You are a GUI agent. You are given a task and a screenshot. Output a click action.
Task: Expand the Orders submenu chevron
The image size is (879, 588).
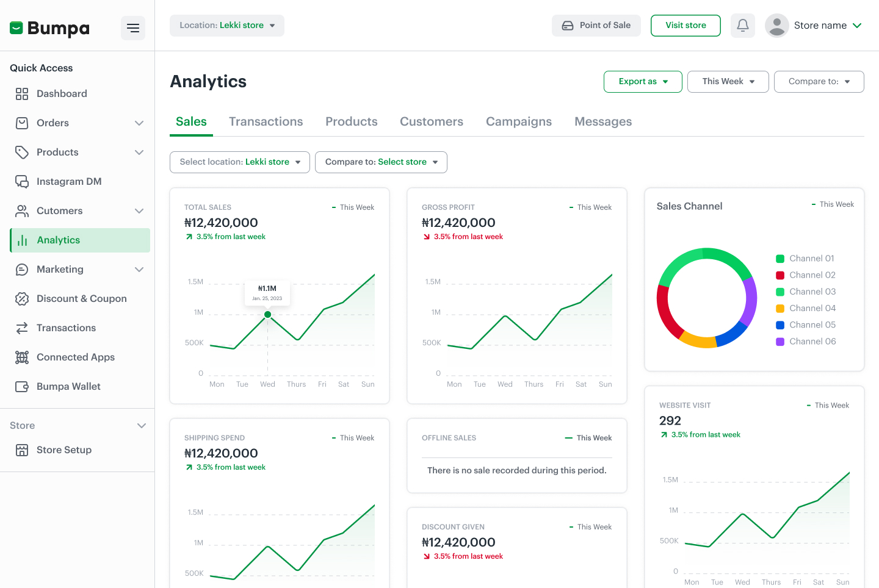(139, 123)
